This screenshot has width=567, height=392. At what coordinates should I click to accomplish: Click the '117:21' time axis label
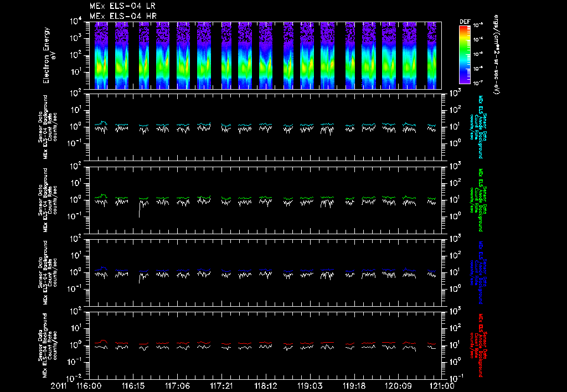click(x=221, y=386)
